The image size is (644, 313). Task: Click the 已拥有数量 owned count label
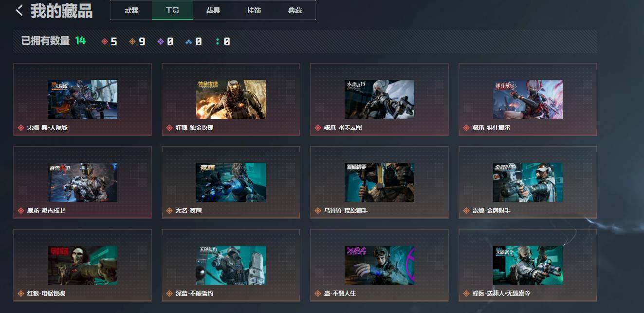point(46,41)
